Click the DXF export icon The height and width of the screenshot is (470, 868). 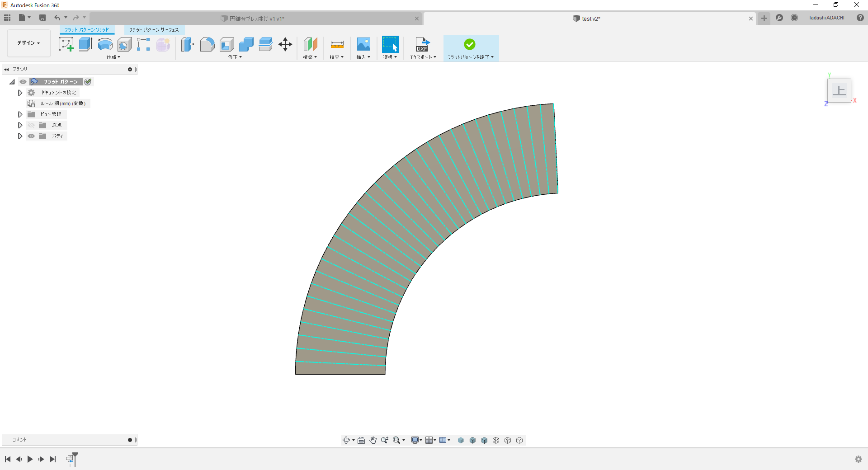422,44
